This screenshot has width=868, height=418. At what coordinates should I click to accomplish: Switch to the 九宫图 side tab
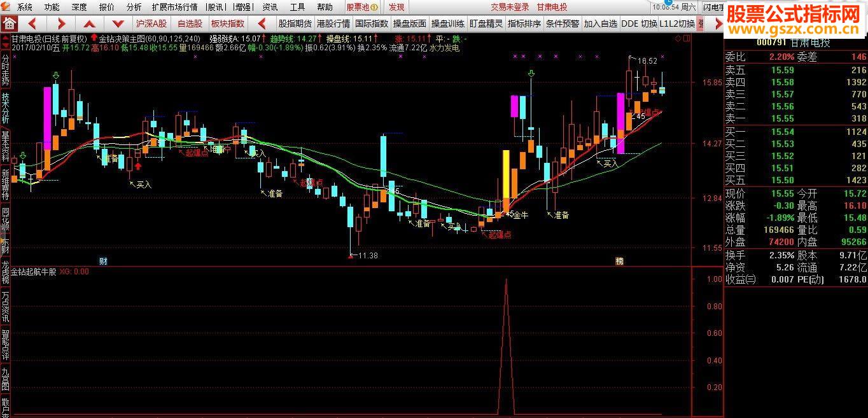pyautogui.click(x=5, y=379)
